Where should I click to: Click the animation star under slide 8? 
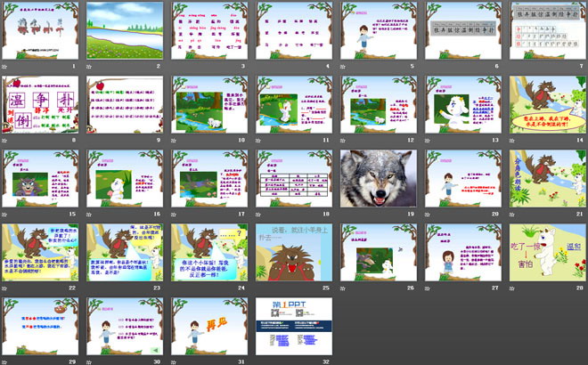coord(4,141)
